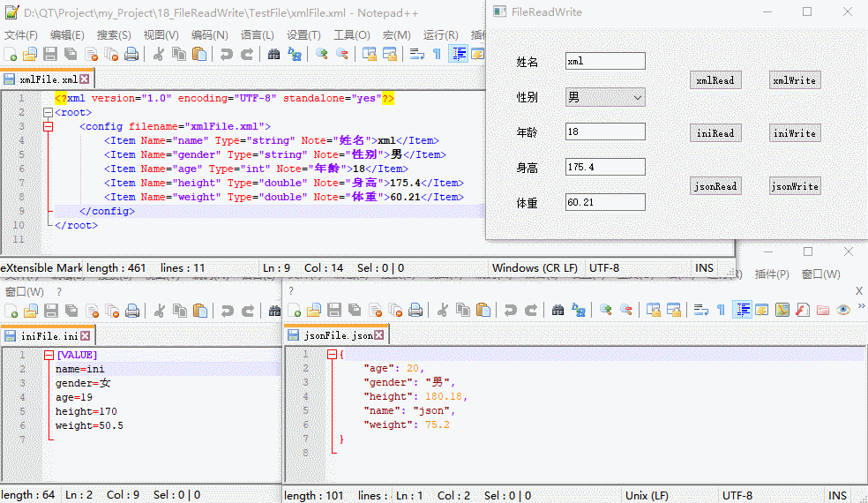The height and width of the screenshot is (503, 868).
Task: Close the iniFile.ini tab via its X
Action: pos(86,335)
